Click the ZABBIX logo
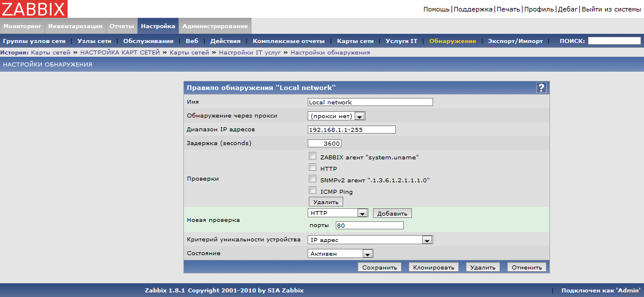 pos(34,9)
